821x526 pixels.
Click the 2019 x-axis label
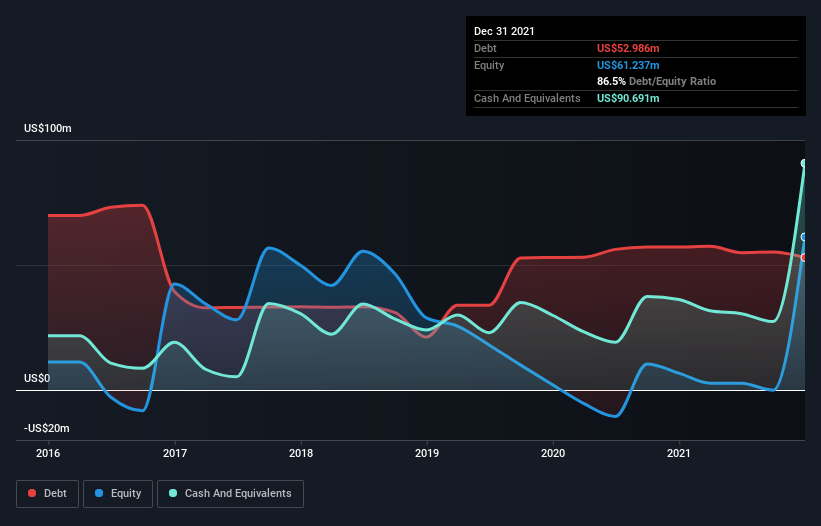(x=427, y=453)
